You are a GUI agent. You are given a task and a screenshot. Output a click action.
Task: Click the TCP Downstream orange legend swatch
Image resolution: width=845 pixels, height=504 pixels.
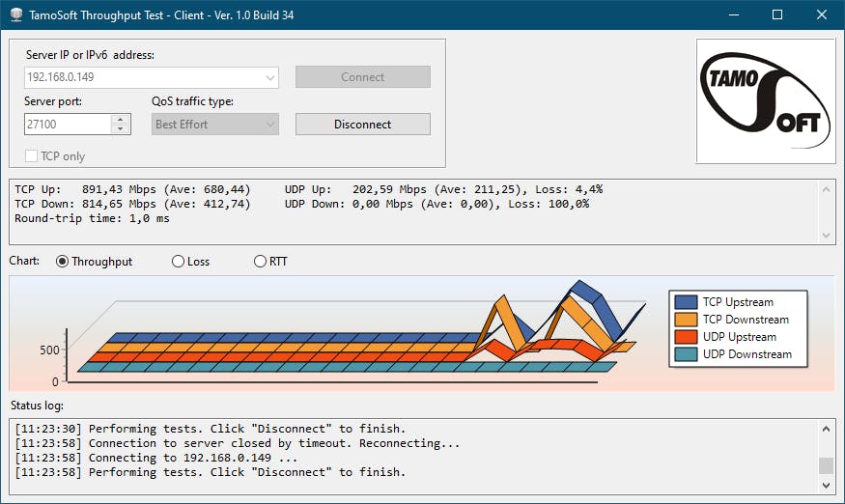click(x=686, y=320)
